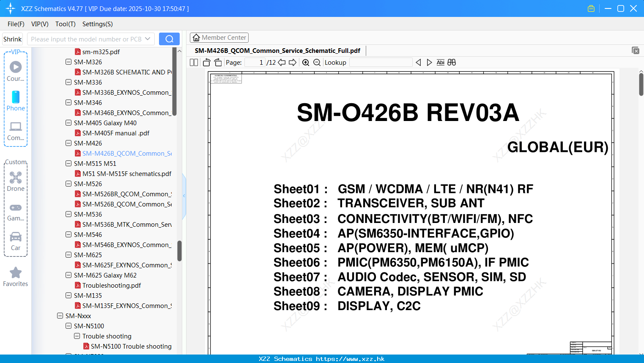Open SM-M405F manual .pdf

[x=116, y=133]
